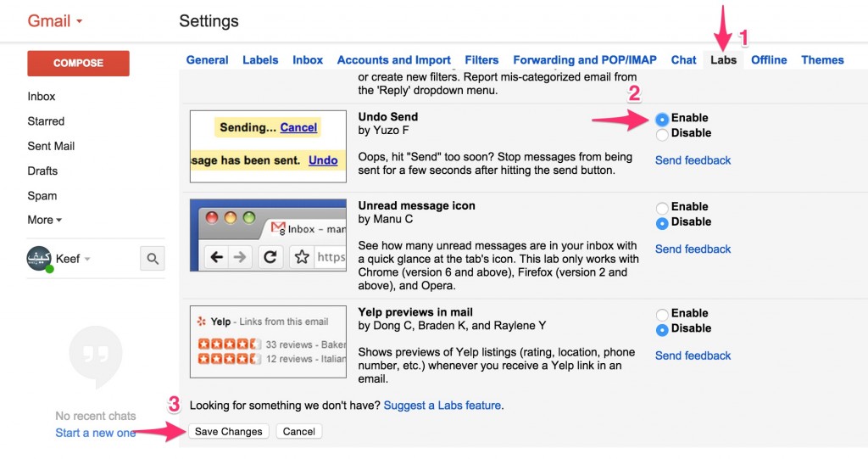The height and width of the screenshot is (459, 868).
Task: Click the red COMPOSE button
Action: coord(78,63)
